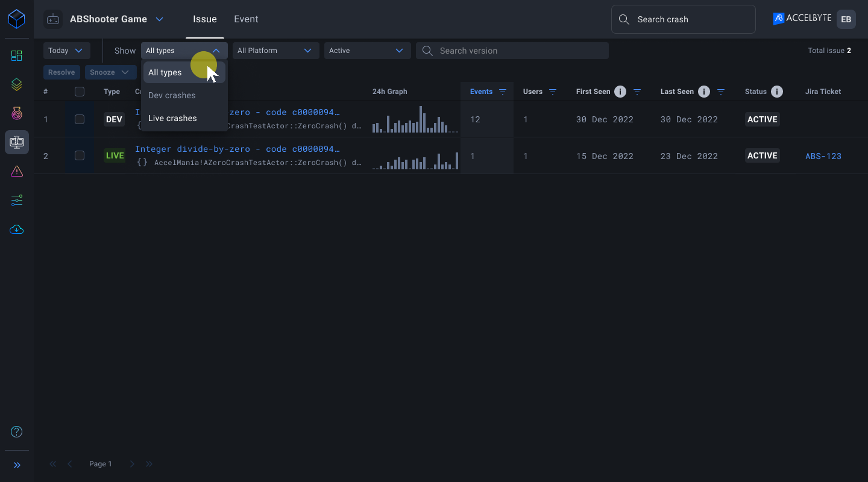The image size is (868, 482).
Task: Switch to the Issue tab
Action: (205, 19)
